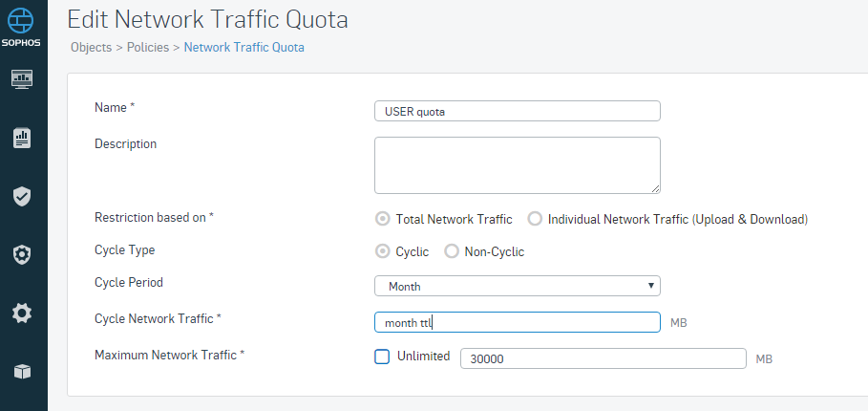Click the Cycle Period dropdown arrow

point(650,286)
